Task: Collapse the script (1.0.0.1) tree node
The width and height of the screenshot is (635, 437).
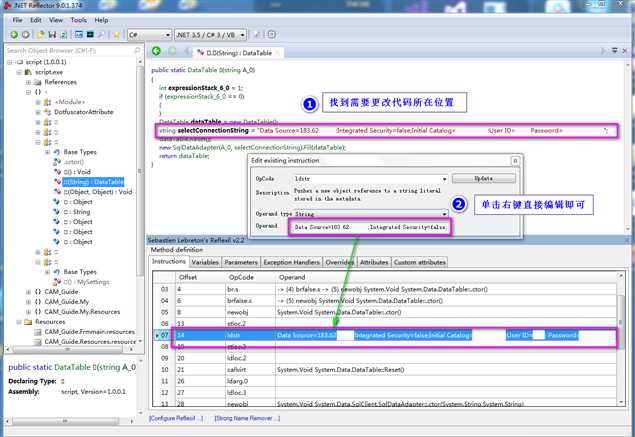Action: click(10, 62)
